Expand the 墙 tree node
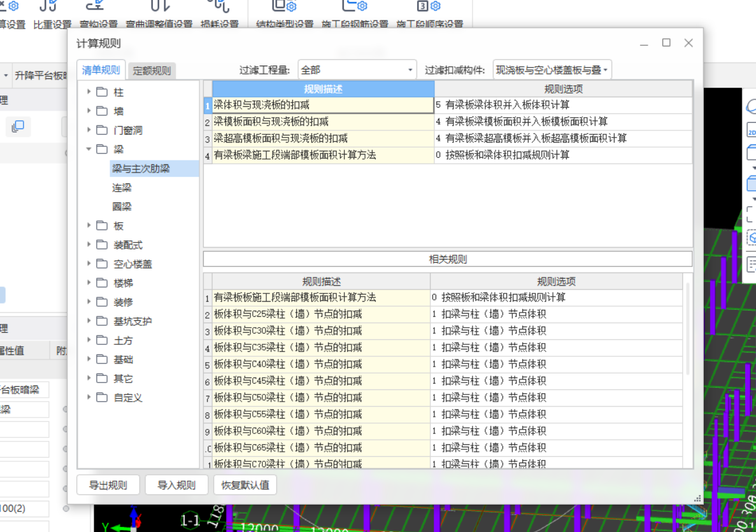The image size is (756, 532). (89, 111)
